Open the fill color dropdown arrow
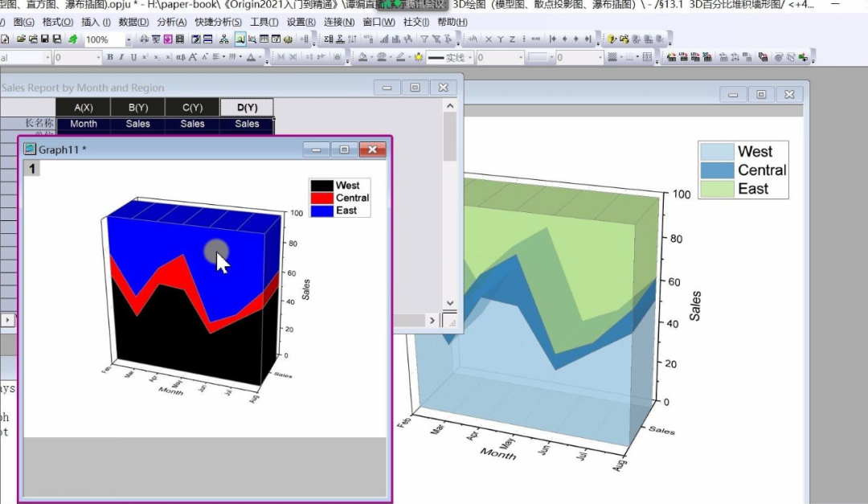 [371, 57]
